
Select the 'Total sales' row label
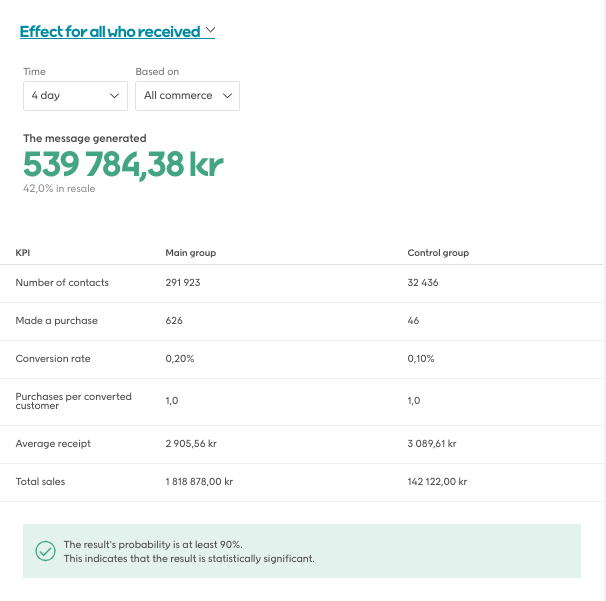[41, 482]
